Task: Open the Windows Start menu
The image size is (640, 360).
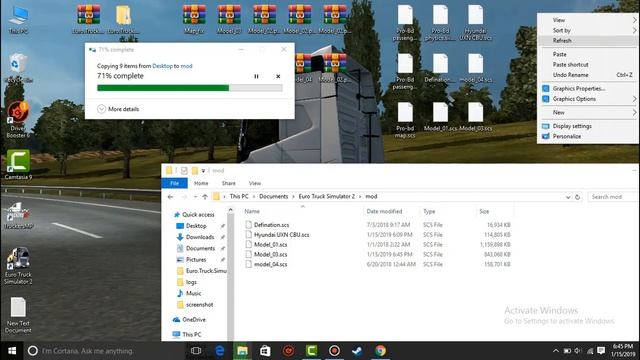Action: [12, 351]
